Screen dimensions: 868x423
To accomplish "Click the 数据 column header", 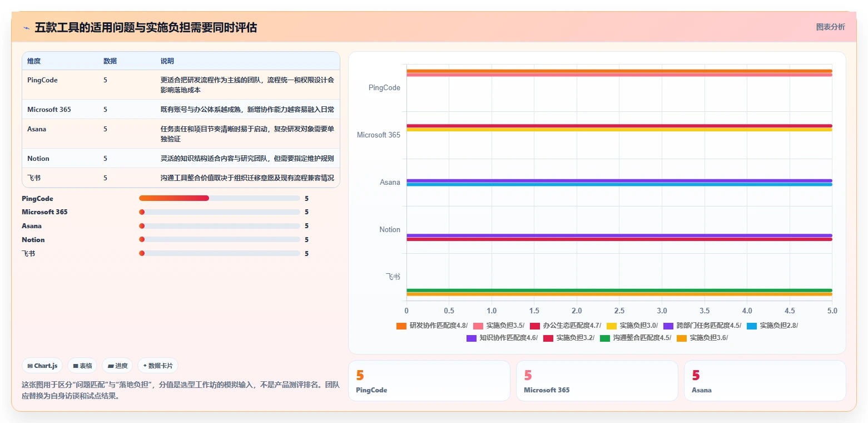I will pyautogui.click(x=110, y=61).
